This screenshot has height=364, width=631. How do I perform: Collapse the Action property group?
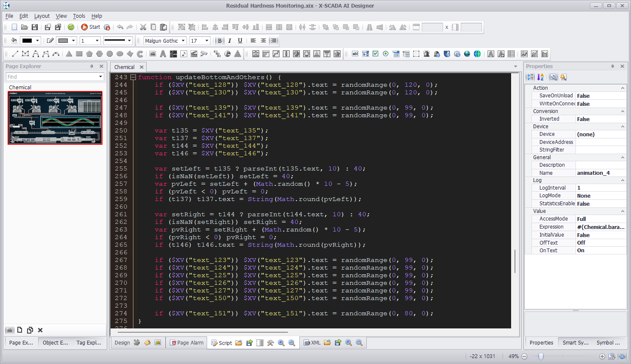623,88
